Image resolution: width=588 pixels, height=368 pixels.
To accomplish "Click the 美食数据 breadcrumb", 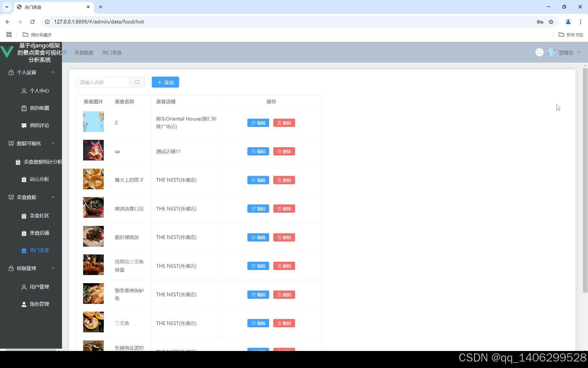I will click(84, 52).
